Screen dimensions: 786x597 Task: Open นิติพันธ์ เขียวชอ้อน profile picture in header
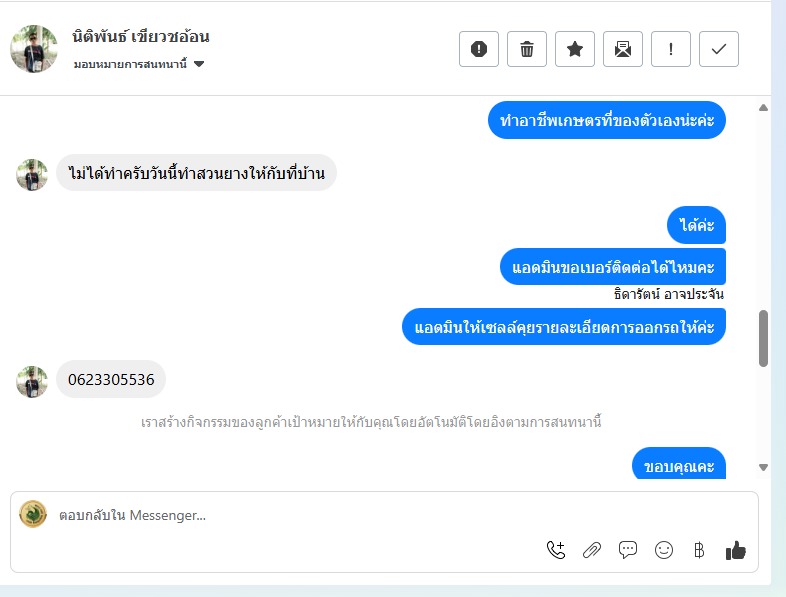coord(34,49)
